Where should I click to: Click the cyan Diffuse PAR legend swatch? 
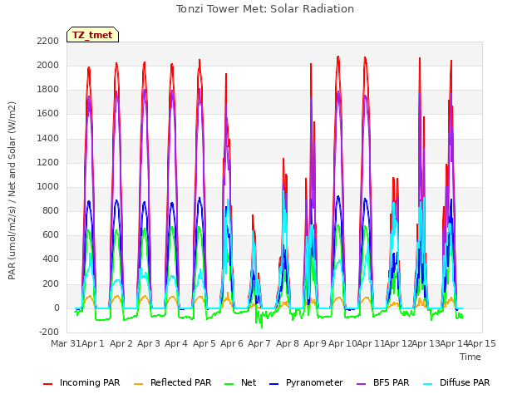[x=428, y=384]
